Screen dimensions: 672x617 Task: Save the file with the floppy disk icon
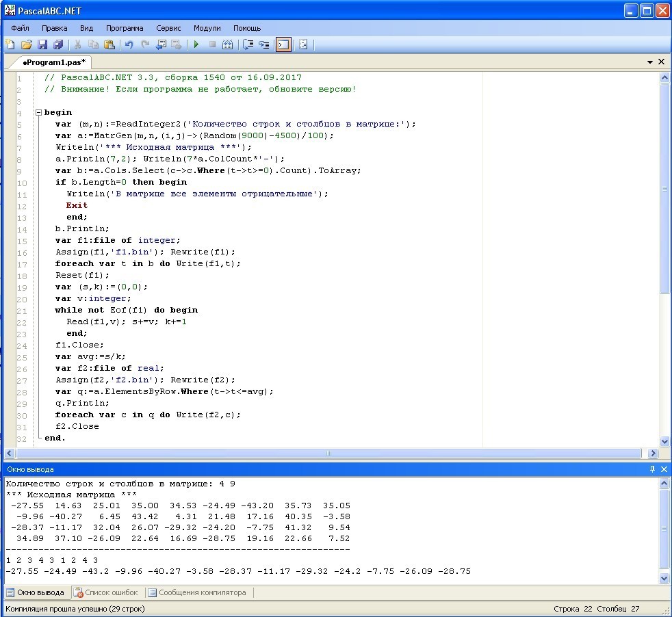point(42,44)
